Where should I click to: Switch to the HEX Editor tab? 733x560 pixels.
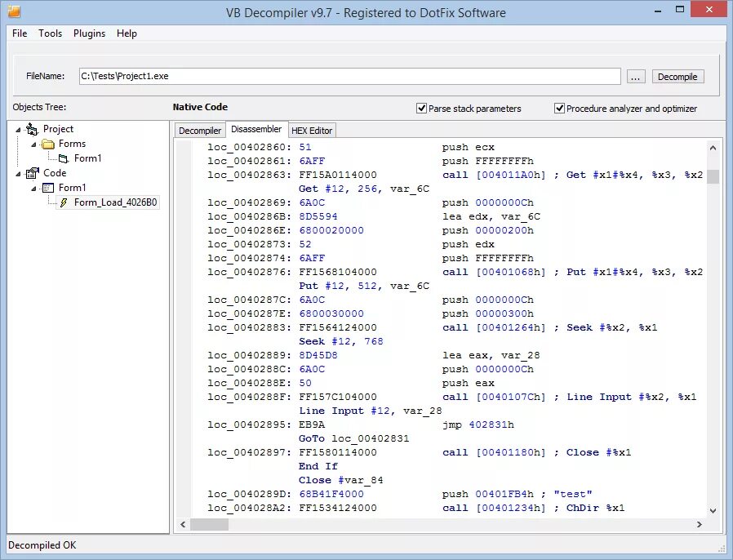(312, 131)
